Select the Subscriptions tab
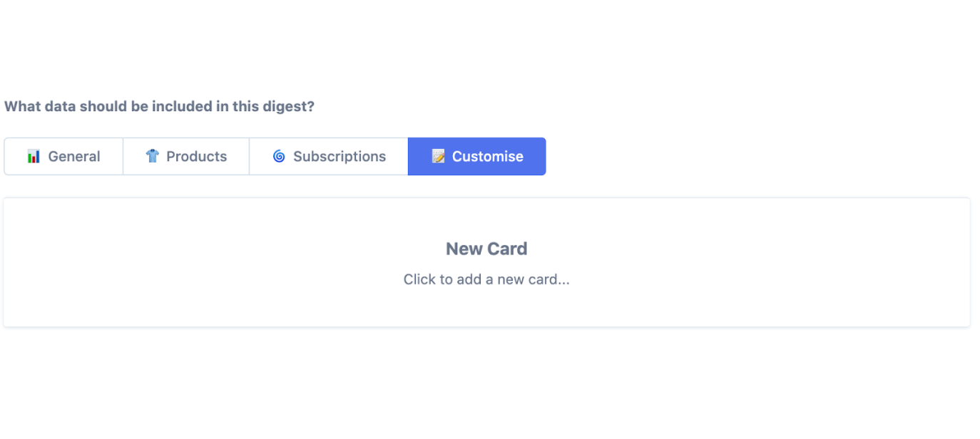This screenshot has width=980, height=439. coord(329,157)
